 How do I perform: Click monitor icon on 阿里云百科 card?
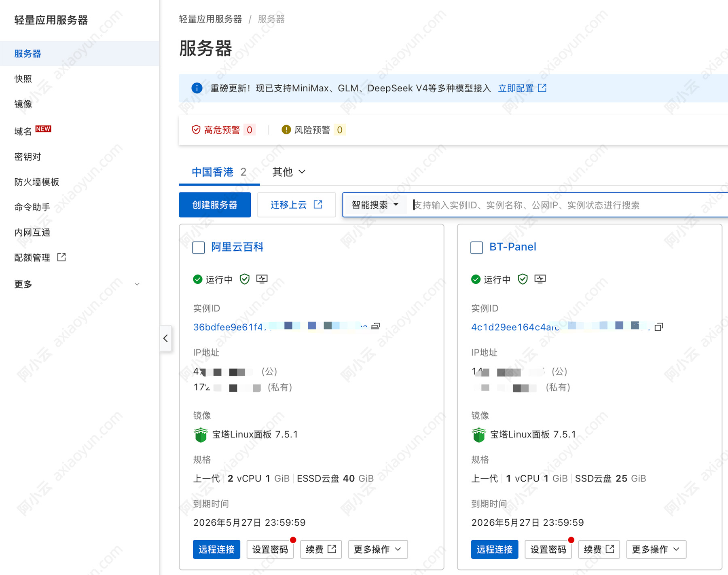pyautogui.click(x=262, y=279)
